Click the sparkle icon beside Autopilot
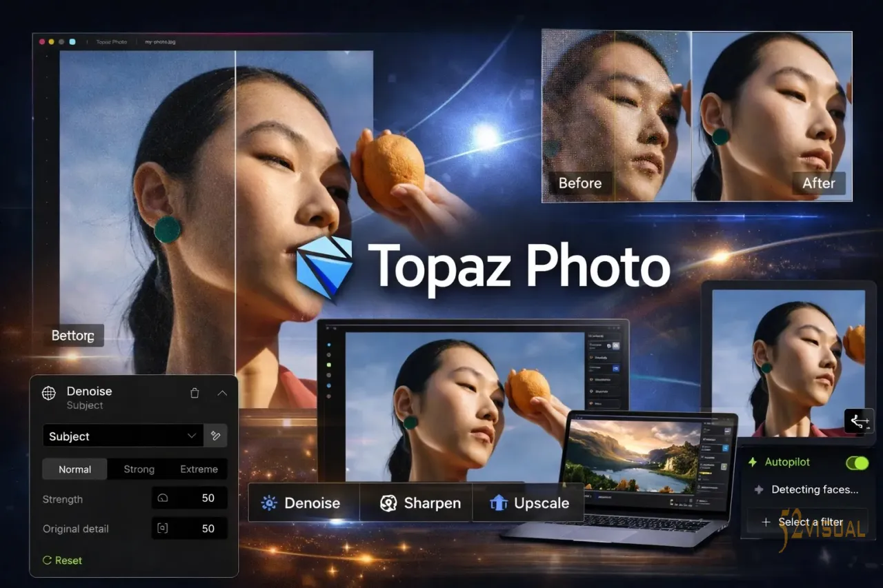This screenshot has width=883, height=588. tap(753, 463)
